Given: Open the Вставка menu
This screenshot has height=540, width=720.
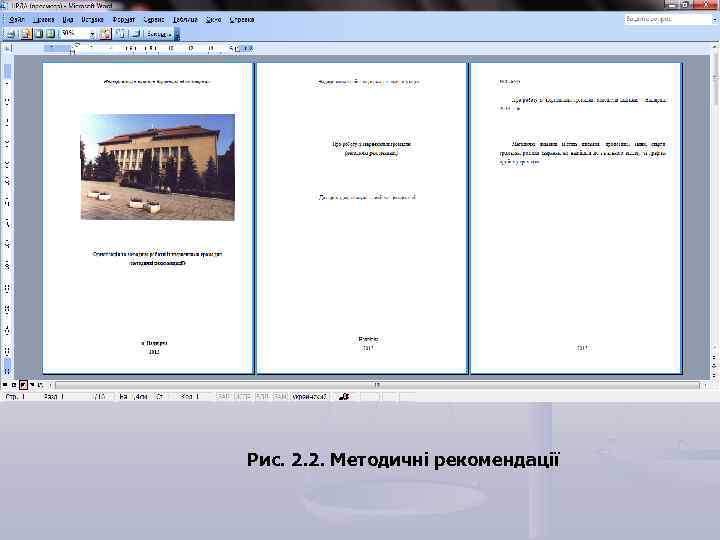Looking at the screenshot, I should pos(92,20).
